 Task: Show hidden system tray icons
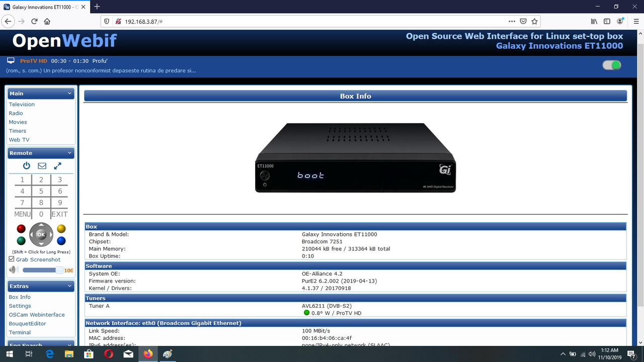coord(563,354)
